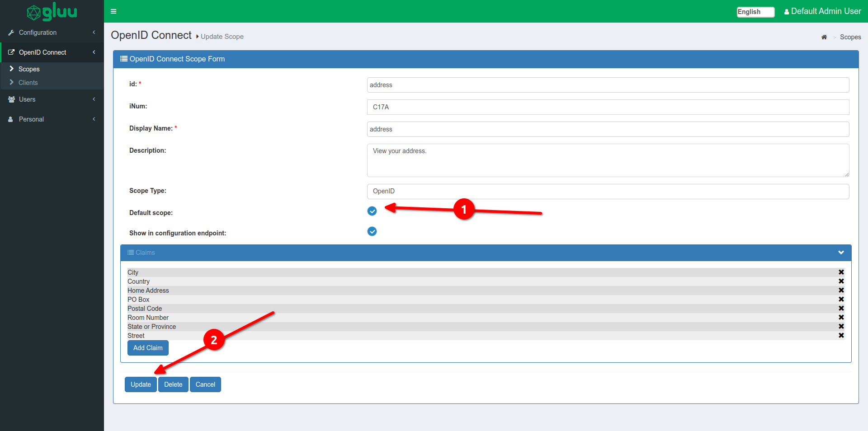Click the Cancel button

tap(205, 384)
